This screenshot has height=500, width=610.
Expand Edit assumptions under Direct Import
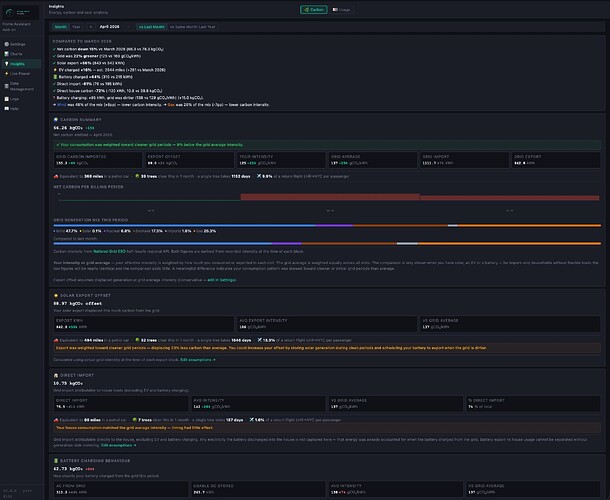pyautogui.click(x=119, y=445)
